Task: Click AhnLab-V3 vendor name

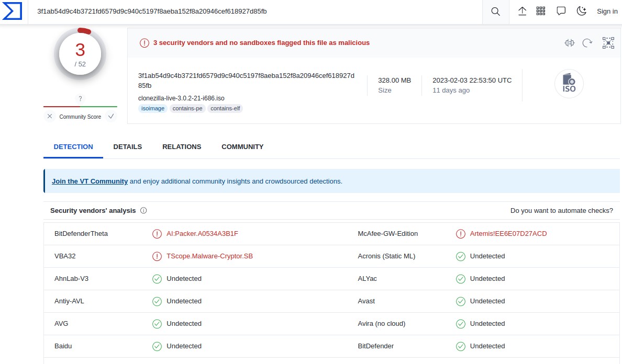Action: tap(71, 279)
